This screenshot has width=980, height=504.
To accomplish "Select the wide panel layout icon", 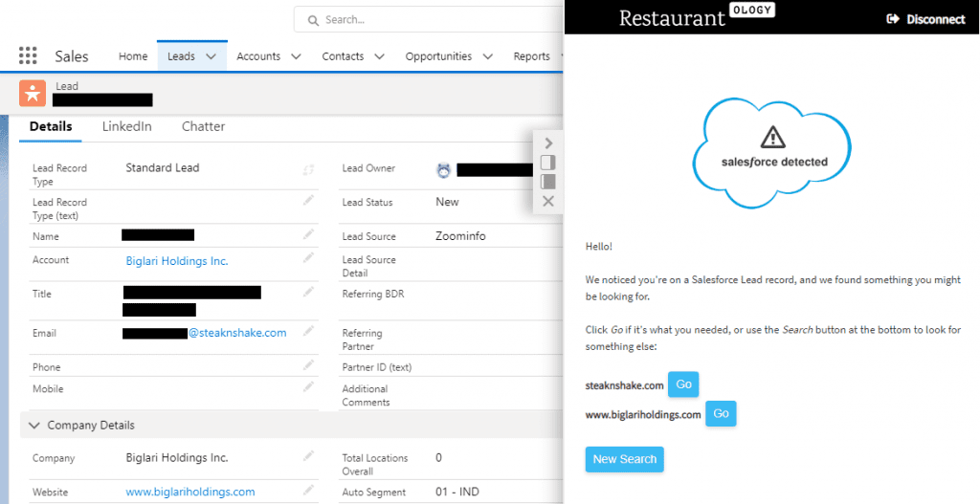I will pos(548,182).
